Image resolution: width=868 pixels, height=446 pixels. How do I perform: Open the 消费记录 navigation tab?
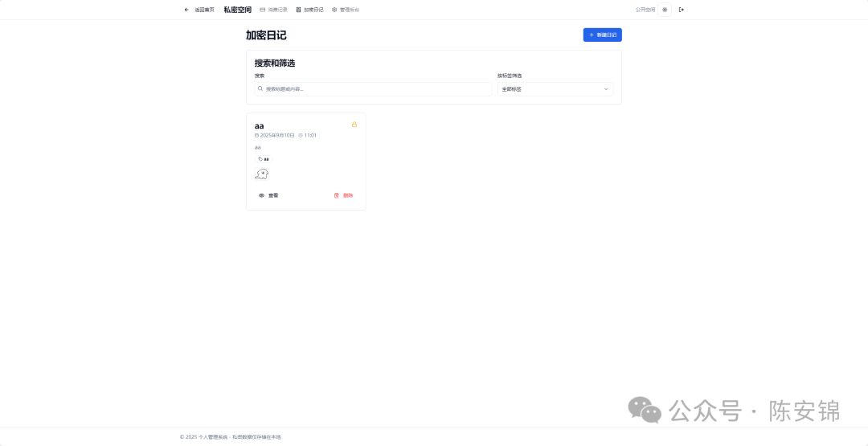(274, 10)
